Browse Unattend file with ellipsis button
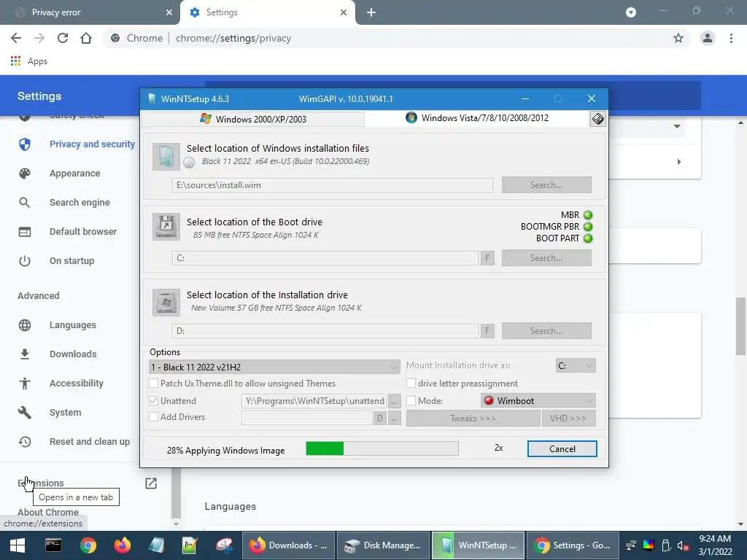The image size is (747, 560). tap(394, 401)
